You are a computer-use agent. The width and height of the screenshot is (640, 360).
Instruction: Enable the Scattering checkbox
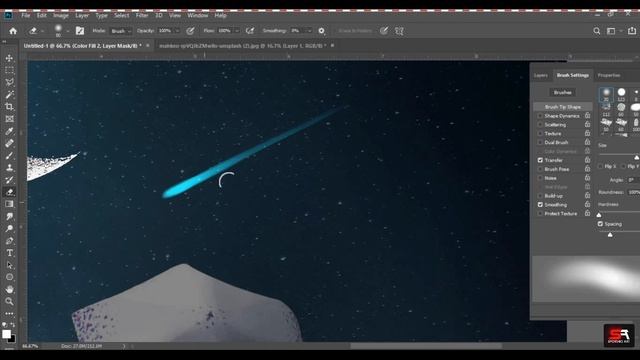540,125
